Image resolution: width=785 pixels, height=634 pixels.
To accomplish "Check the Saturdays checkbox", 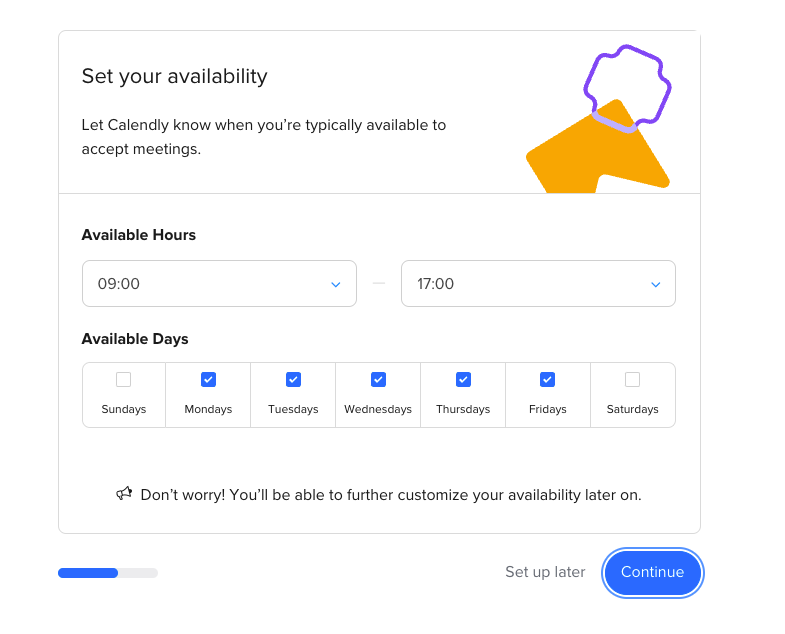I will [632, 380].
